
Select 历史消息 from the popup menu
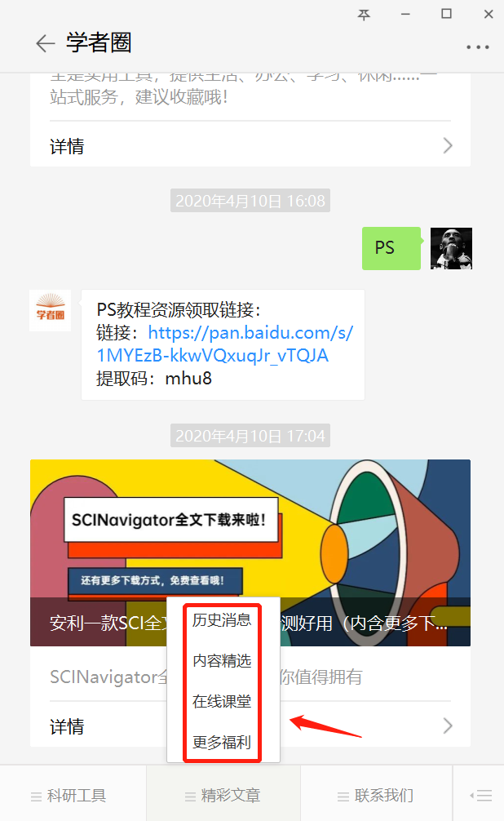222,620
